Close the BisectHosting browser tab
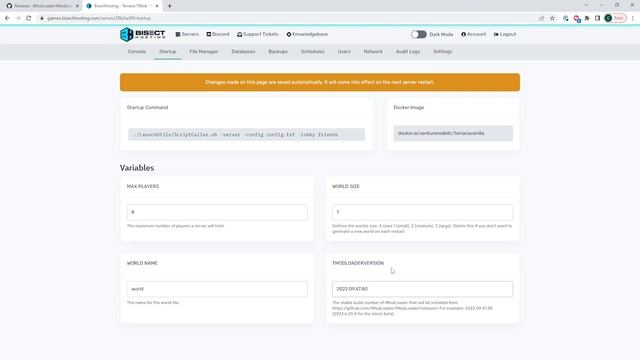 pyautogui.click(x=157, y=6)
